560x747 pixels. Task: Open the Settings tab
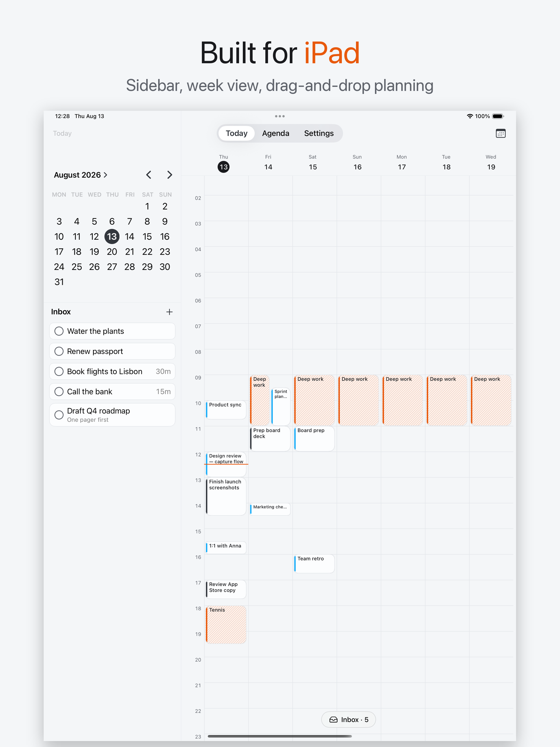(319, 133)
